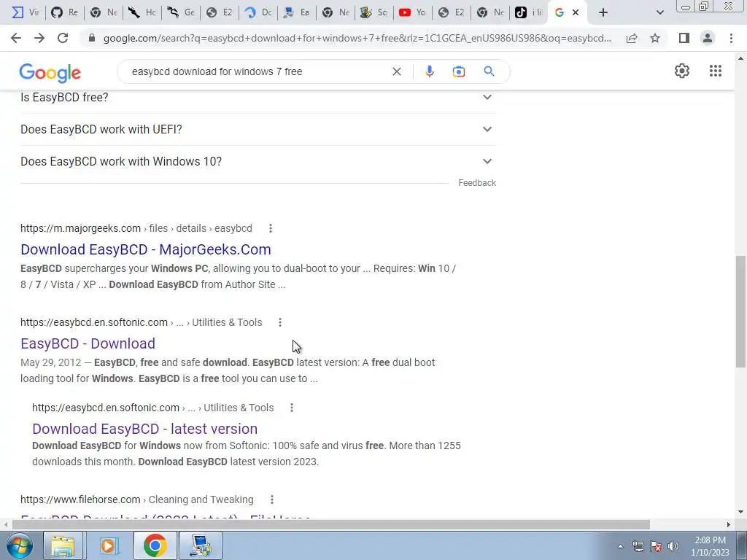
Task: Search by image with camera icon
Action: [x=458, y=71]
